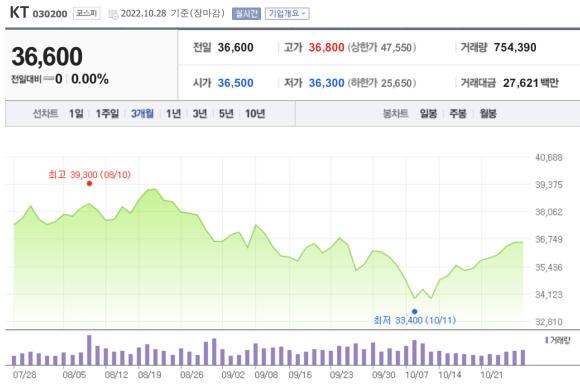
Task: Click the 실시간 button
Action: pyautogui.click(x=246, y=14)
